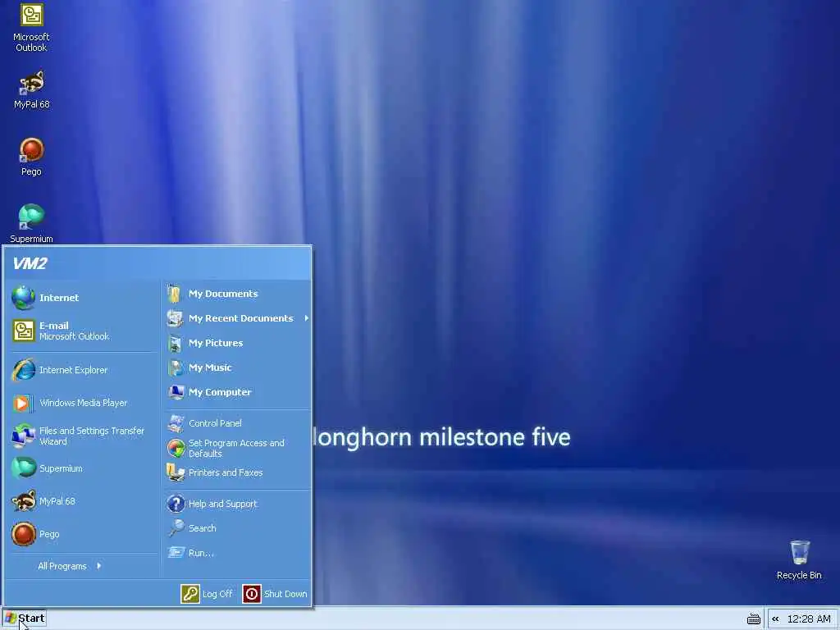Click Set Program Access and Defaults icon
Screen dimensions: 840x630
pyautogui.click(x=176, y=448)
